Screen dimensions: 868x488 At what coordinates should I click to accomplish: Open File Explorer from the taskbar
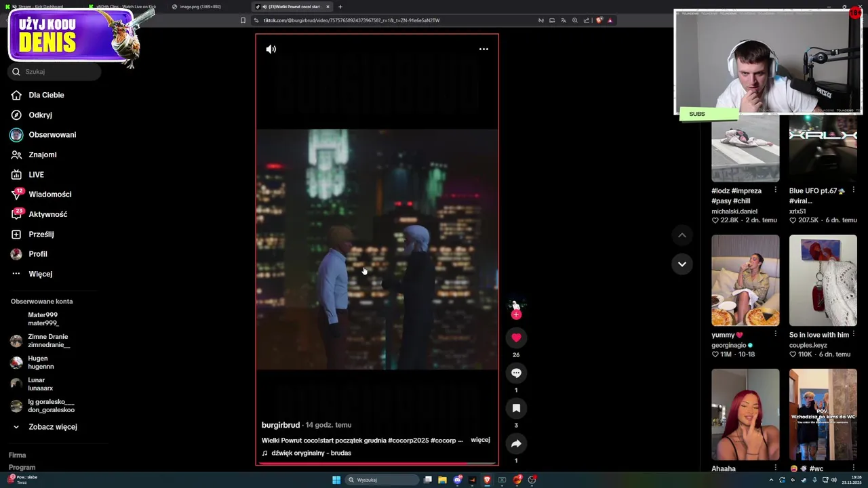tap(442, 480)
